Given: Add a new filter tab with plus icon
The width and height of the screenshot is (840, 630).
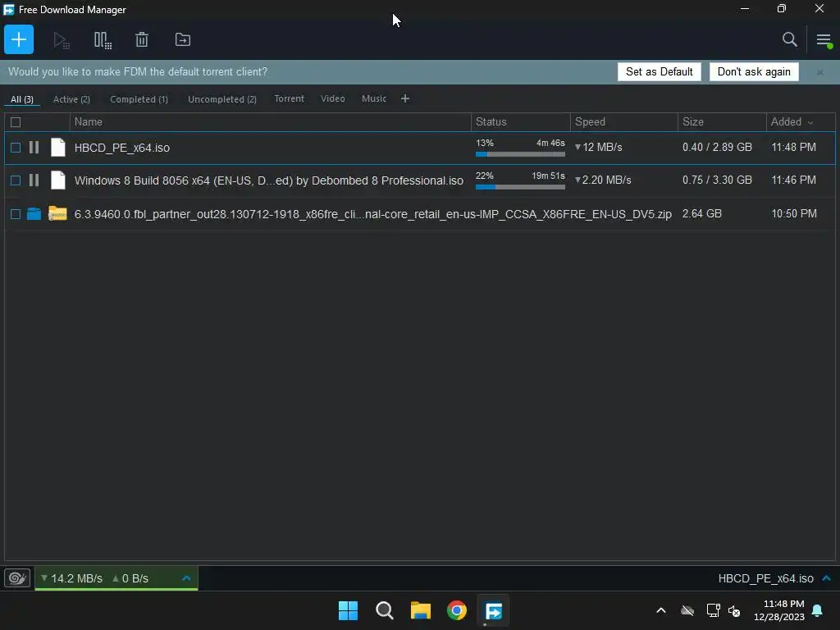Looking at the screenshot, I should click(405, 98).
